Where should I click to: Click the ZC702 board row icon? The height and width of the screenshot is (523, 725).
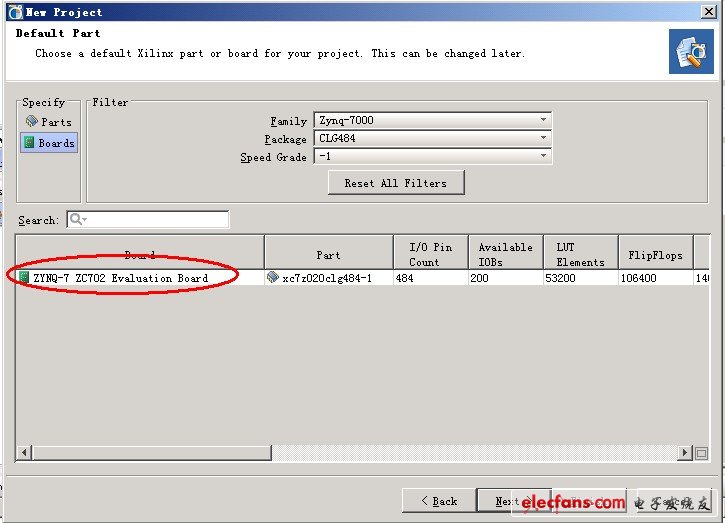(25, 278)
